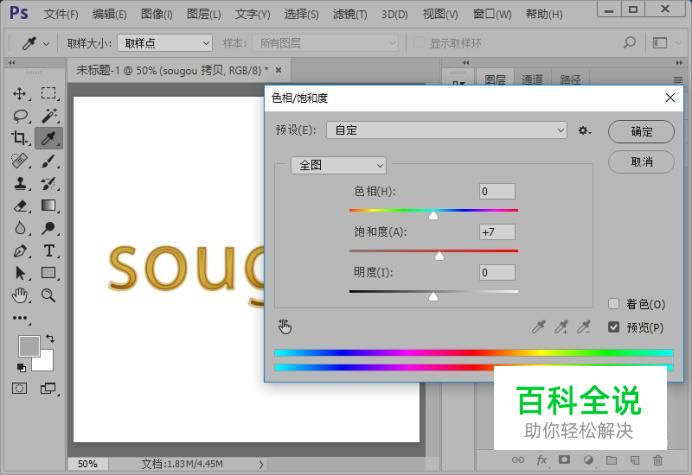
Task: Select the Brush tool
Action: tap(49, 161)
